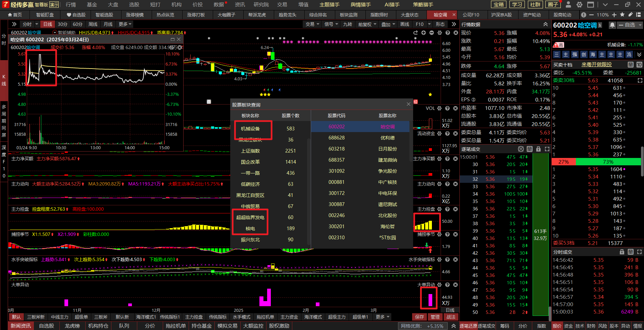This screenshot has width=644, height=330.
Task: Click the 九转 toolbar button
Action: [x=347, y=24]
